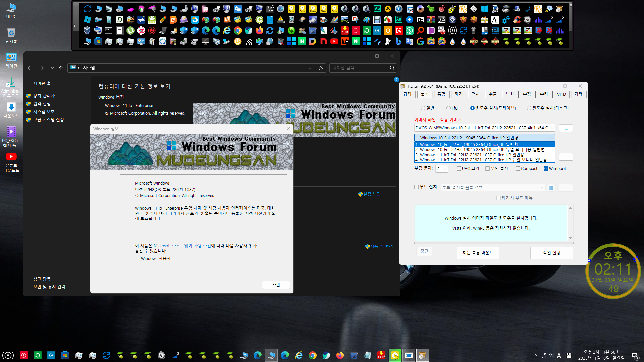The width and height of the screenshot is (644, 362).
Task: Click the blue help icon in System window
Action: tap(397, 80)
